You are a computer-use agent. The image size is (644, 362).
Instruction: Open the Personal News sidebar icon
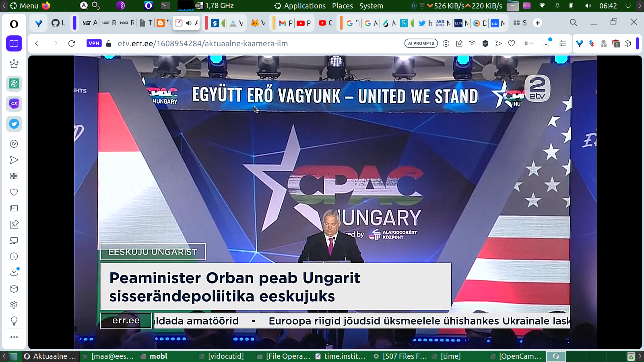point(14,208)
